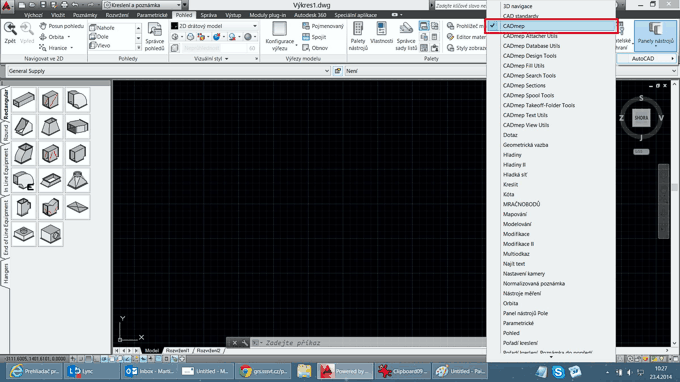The height and width of the screenshot is (382, 680).
Task: Open the Rozvržení1 layout tab
Action: pos(177,350)
